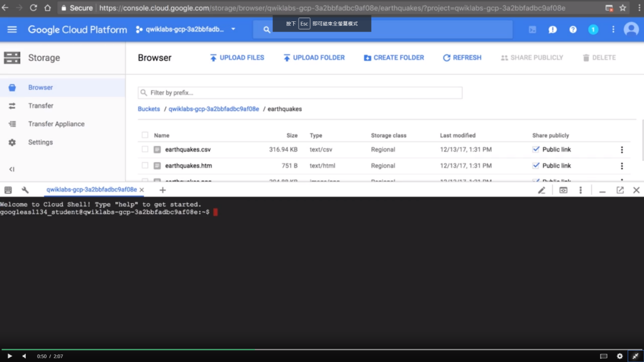Open qwiklabs bucket breadcrumb link
Viewport: 644px width, 362px height.
[x=214, y=109]
